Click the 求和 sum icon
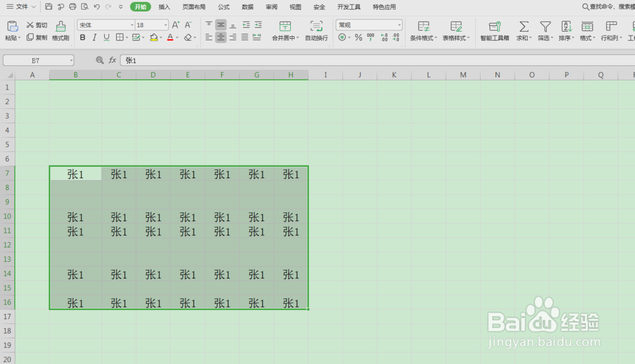 point(524,27)
